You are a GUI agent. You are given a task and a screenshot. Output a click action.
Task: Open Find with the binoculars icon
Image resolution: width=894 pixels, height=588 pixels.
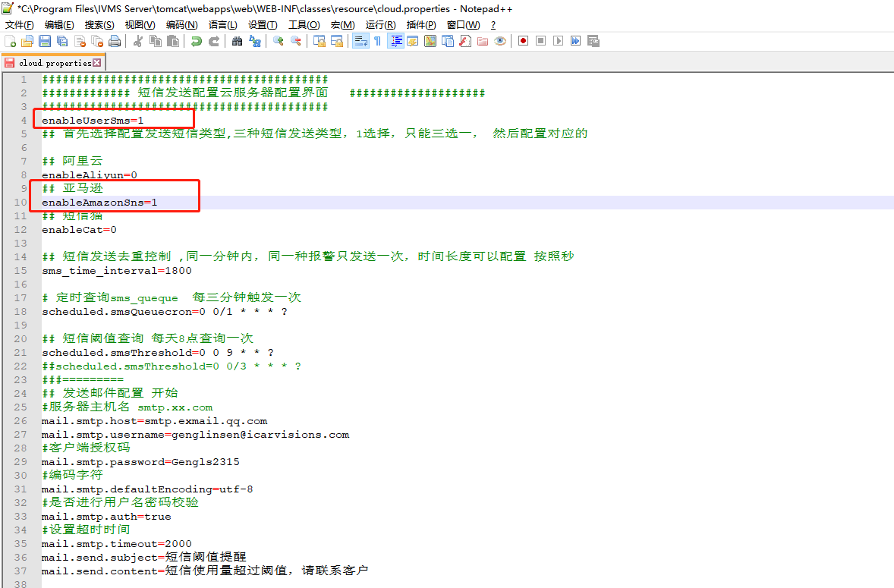coord(238,41)
